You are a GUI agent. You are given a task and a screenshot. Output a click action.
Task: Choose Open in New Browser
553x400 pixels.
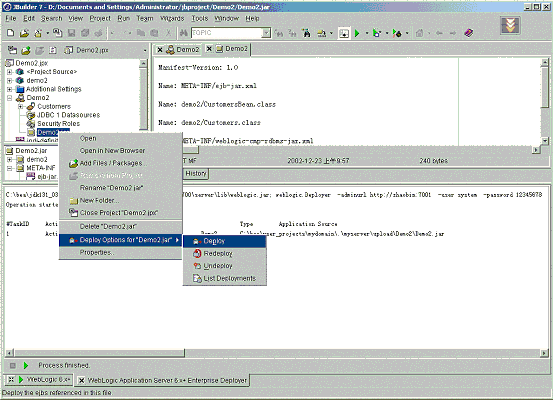tap(120, 151)
